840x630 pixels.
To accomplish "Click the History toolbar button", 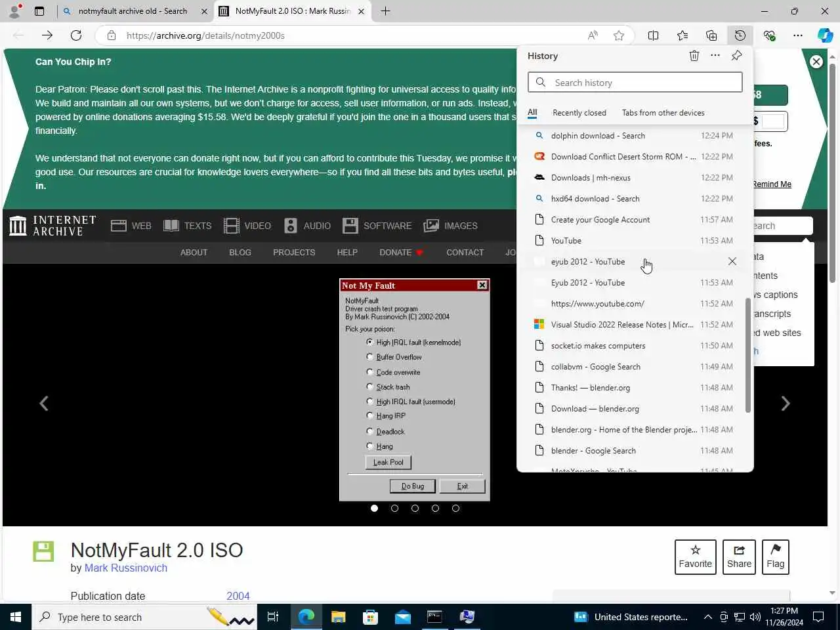I will tap(740, 35).
